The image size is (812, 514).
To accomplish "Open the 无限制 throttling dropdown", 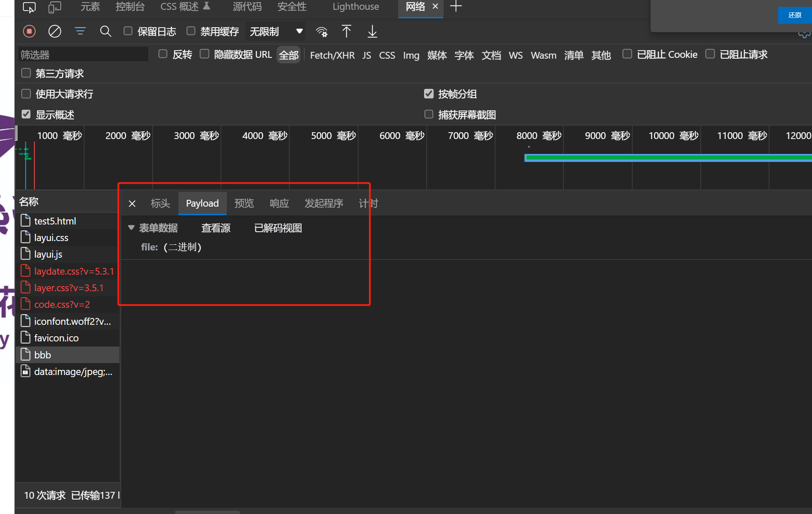I will point(276,31).
